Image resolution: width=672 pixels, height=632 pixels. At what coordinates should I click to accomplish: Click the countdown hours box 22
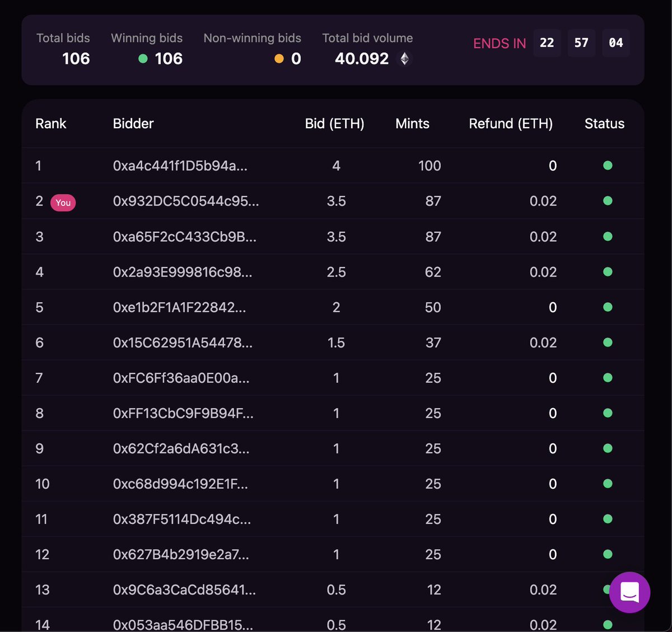[x=547, y=43]
